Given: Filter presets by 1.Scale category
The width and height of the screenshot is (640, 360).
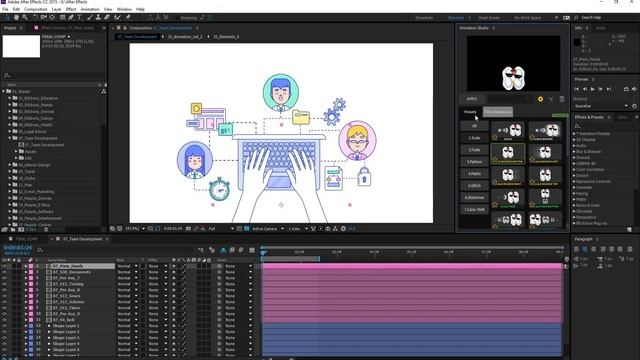Looking at the screenshot, I should pyautogui.click(x=474, y=138).
